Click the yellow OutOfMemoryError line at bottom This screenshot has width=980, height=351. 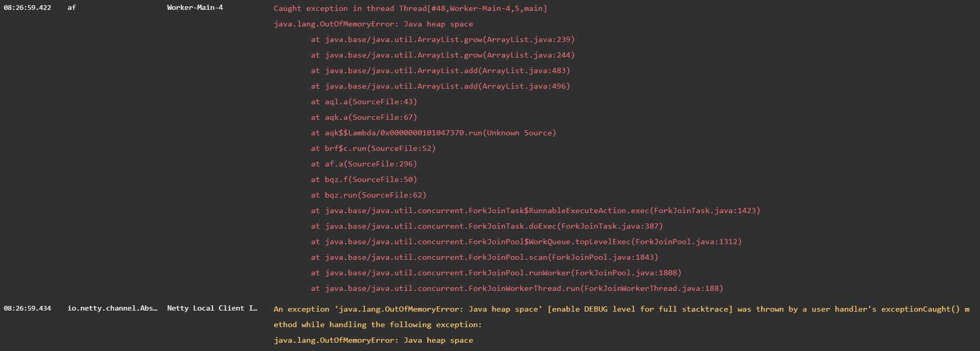point(373,340)
